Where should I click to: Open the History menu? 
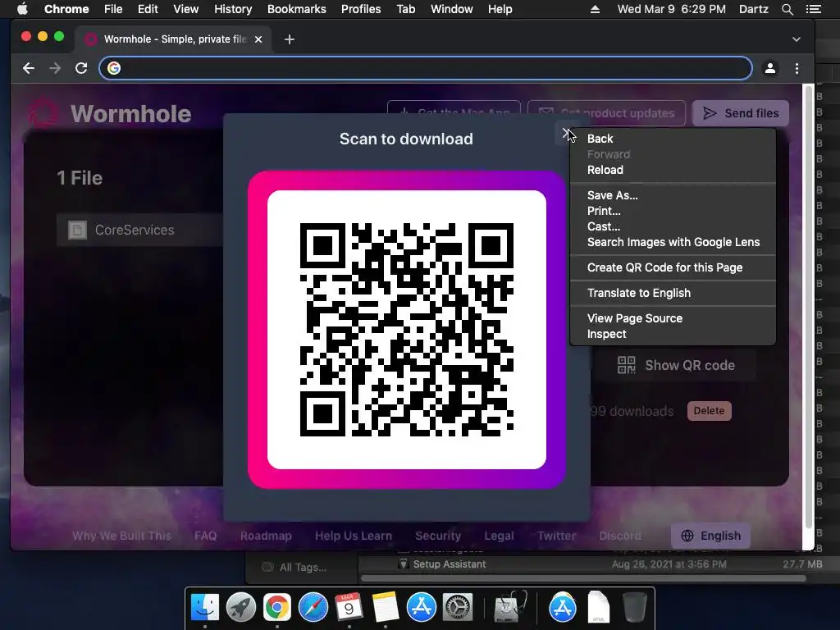coord(233,9)
